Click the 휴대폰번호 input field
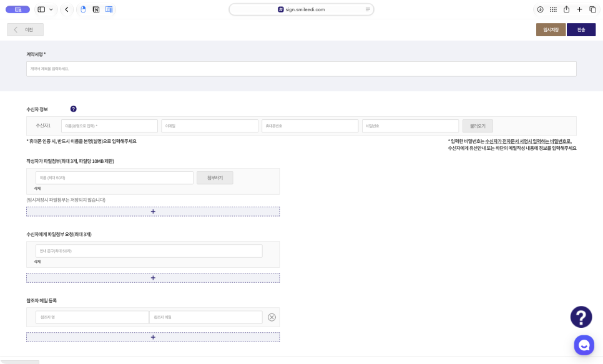Viewport: 603px width, 364px height. [310, 126]
